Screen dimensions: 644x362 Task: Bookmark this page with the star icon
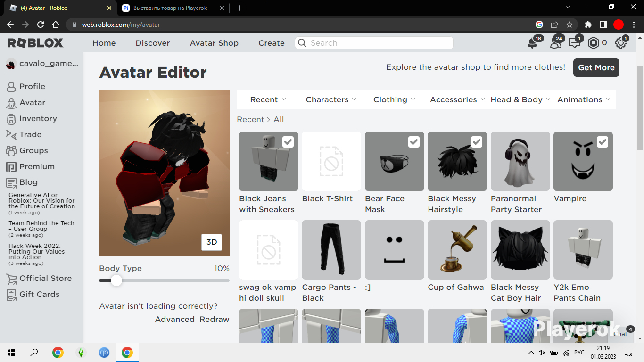point(570,25)
